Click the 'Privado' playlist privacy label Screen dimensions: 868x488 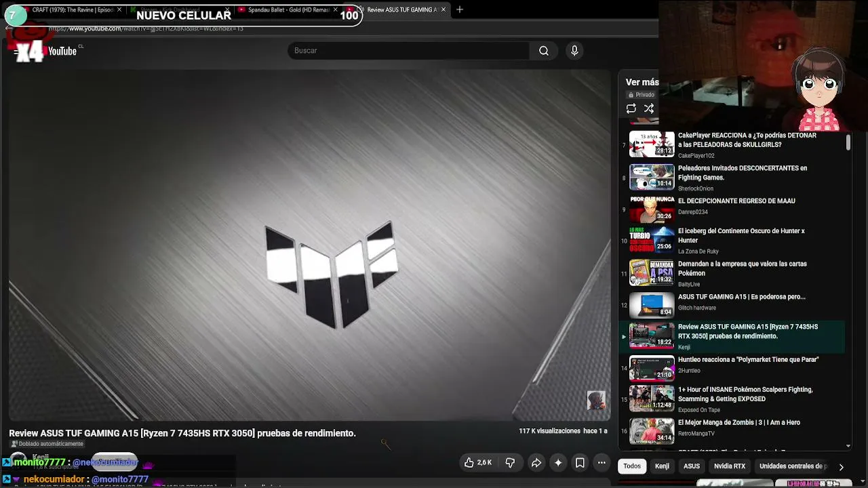tap(642, 95)
